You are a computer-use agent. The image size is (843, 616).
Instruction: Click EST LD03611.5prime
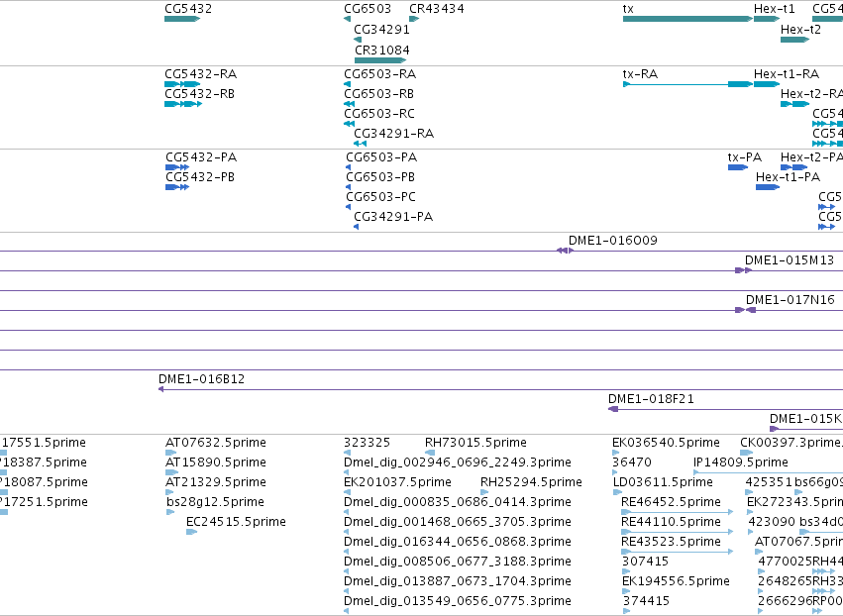[x=663, y=482]
